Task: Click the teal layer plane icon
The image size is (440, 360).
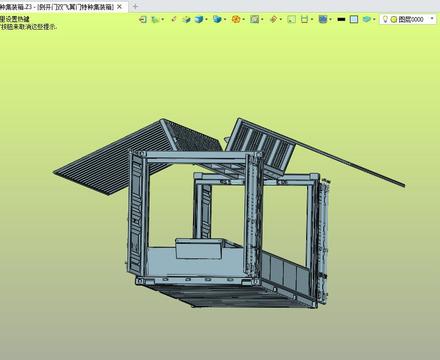Action: coord(367,19)
